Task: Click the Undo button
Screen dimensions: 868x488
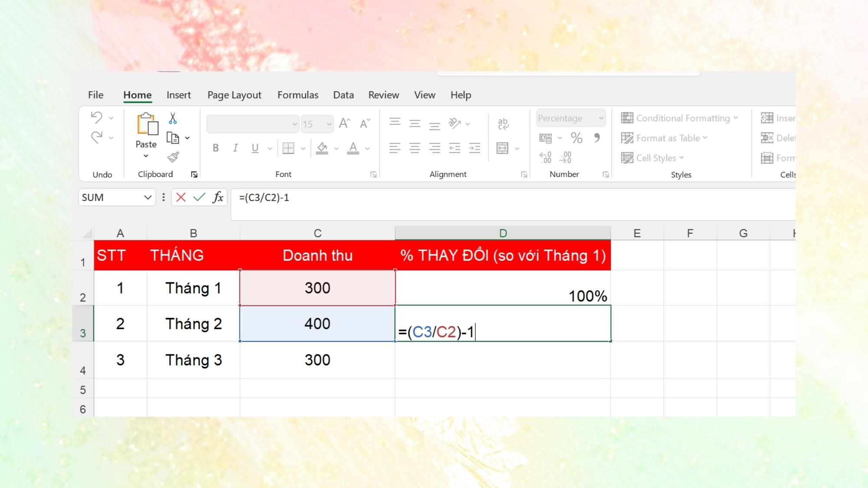Action: click(97, 118)
